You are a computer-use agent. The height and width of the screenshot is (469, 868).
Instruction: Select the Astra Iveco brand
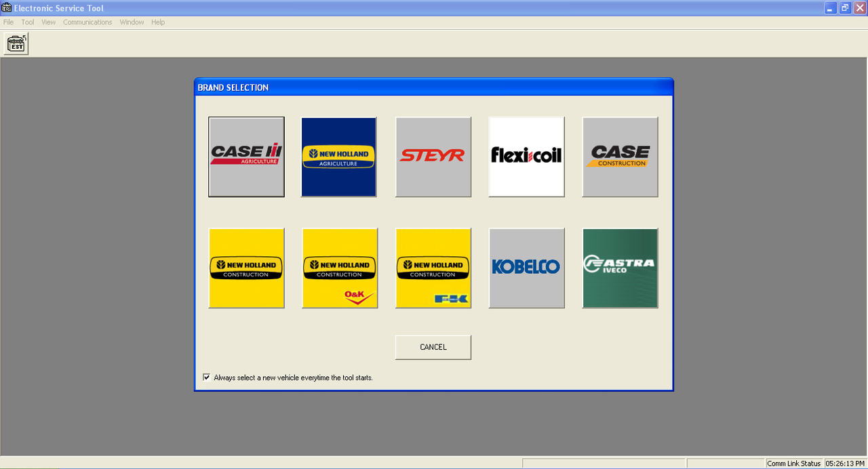620,268
